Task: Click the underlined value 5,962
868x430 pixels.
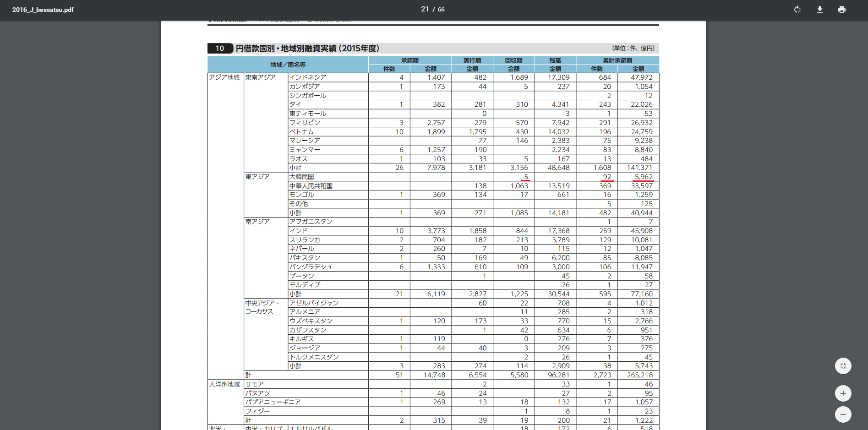Action: pyautogui.click(x=643, y=177)
